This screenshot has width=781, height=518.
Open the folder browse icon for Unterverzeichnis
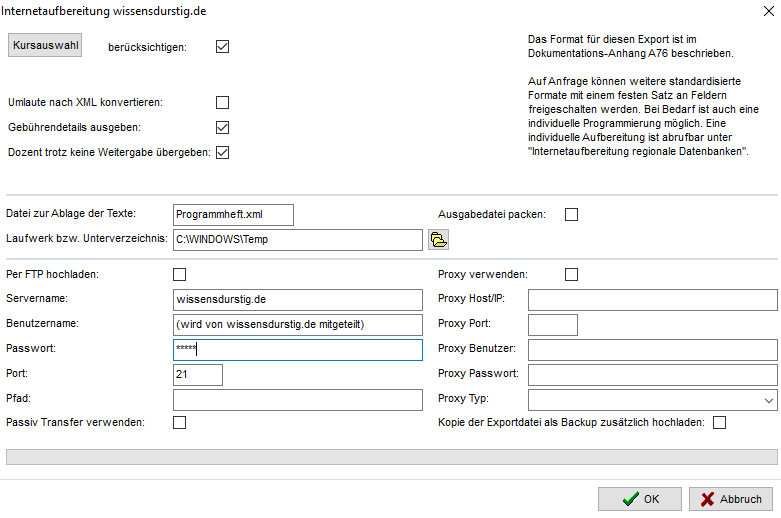[x=438, y=240]
